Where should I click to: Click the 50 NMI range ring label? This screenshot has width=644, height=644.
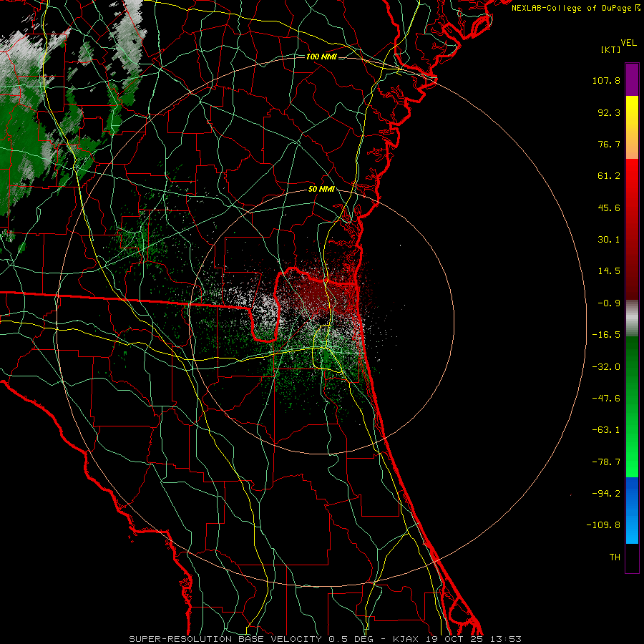321,190
